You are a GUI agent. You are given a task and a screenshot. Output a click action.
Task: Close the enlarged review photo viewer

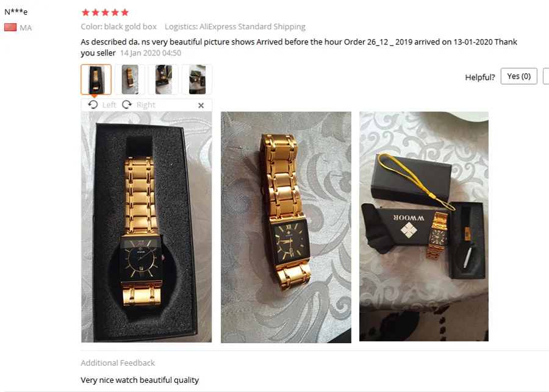point(201,105)
